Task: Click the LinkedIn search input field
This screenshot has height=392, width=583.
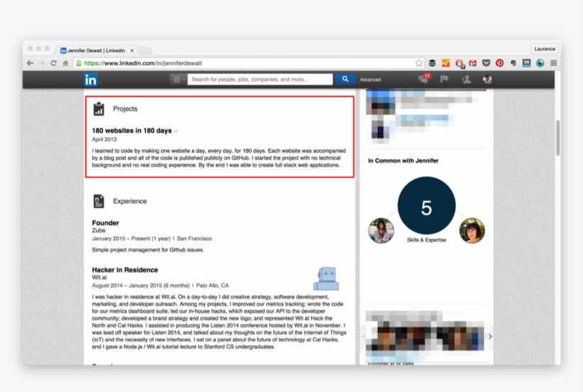Action: (260, 79)
